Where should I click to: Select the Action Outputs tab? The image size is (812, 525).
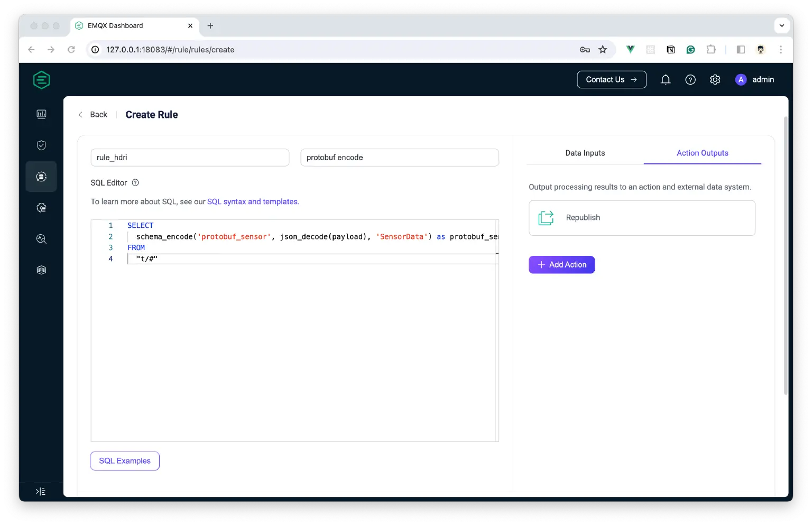point(702,153)
